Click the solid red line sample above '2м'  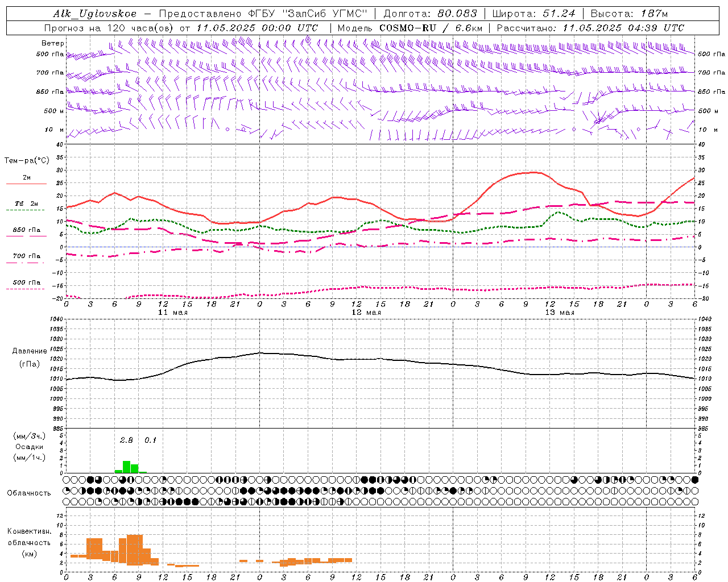tap(26, 184)
